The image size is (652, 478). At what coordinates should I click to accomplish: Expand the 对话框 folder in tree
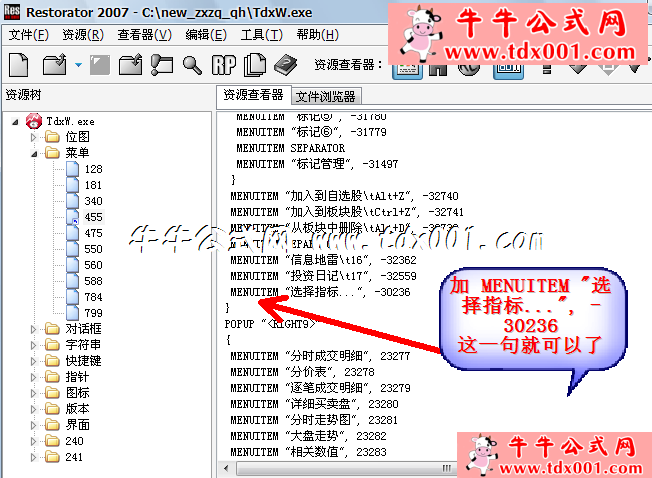35,329
